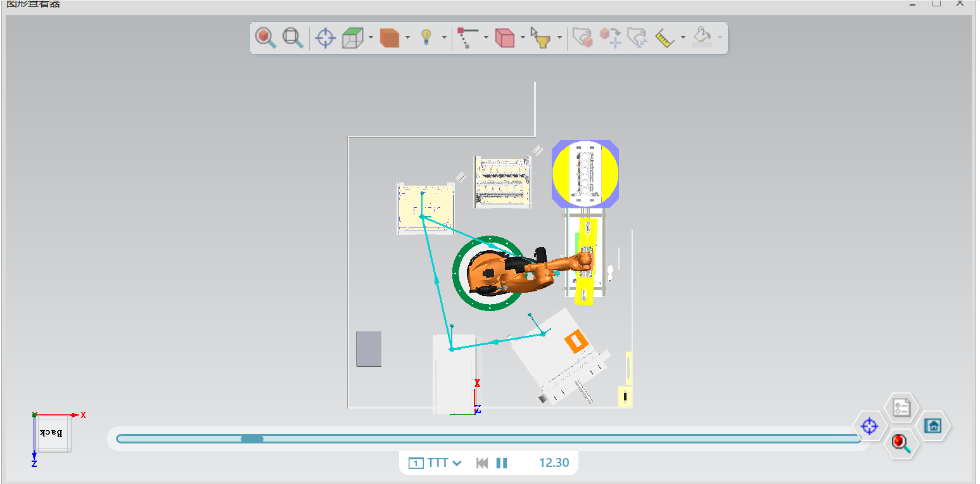
Task: Expand the orange view style dropdown arrow
Action: point(407,38)
